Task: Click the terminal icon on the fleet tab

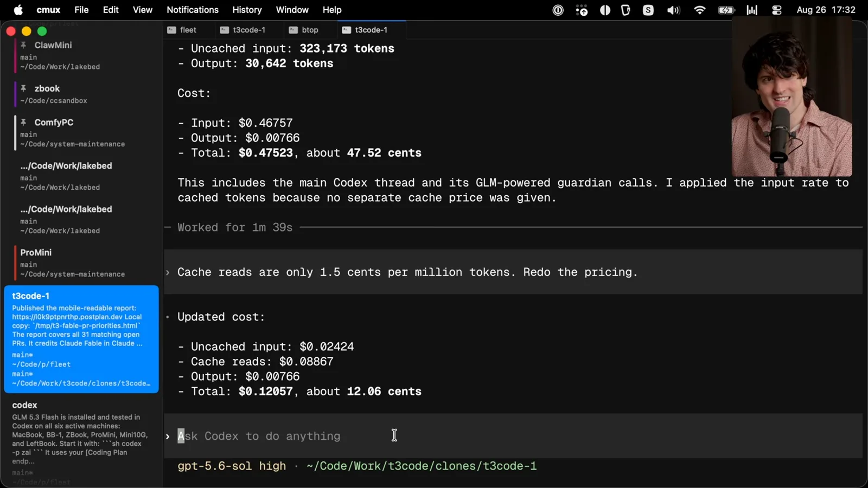Action: tap(171, 30)
